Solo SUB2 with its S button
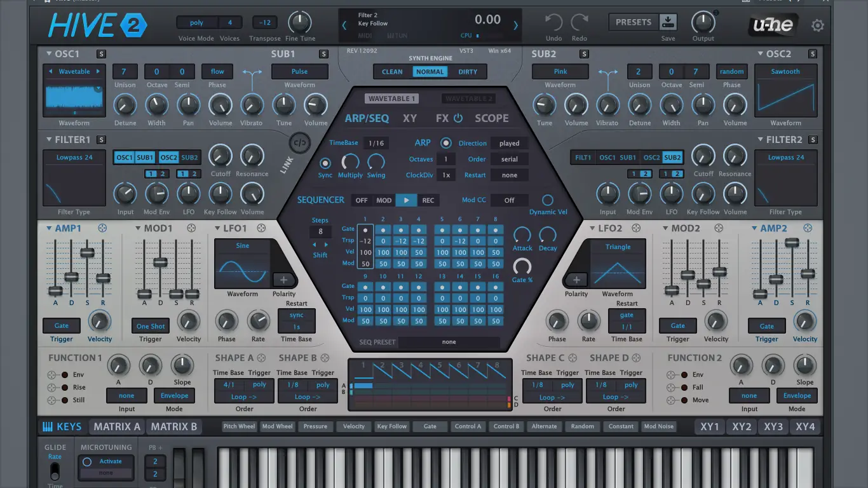The width and height of the screenshot is (868, 488). pos(584,54)
